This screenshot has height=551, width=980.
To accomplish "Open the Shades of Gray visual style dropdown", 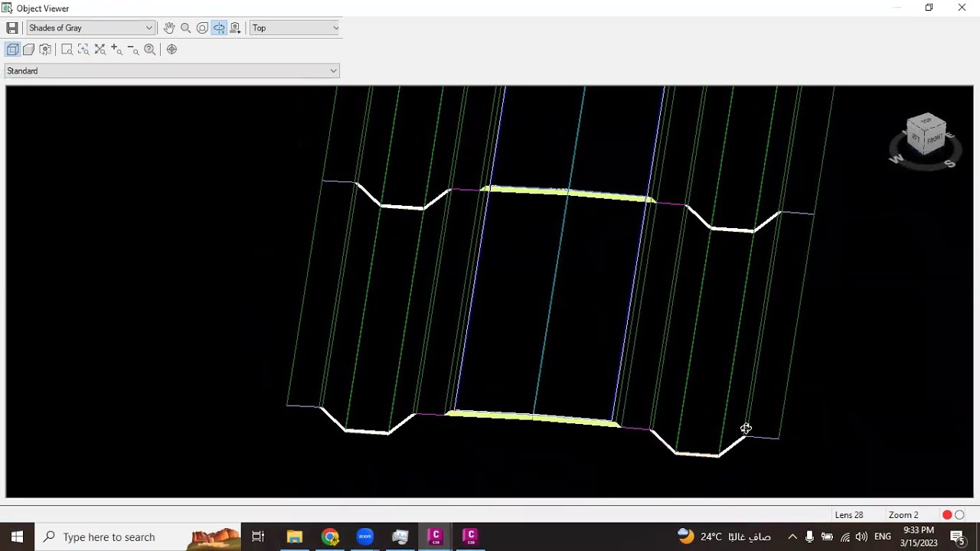I will [90, 28].
